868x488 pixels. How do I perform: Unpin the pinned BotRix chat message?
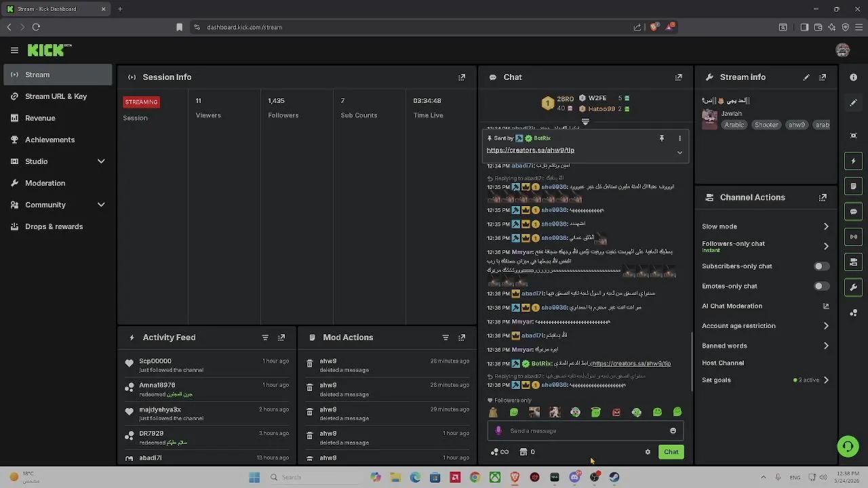coord(662,138)
